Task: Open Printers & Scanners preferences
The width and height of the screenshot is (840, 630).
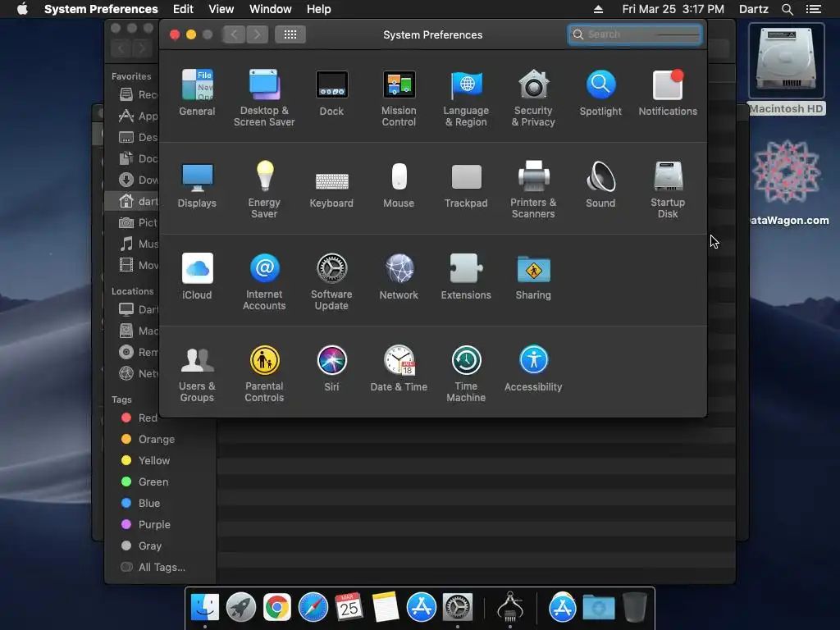Action: click(533, 189)
